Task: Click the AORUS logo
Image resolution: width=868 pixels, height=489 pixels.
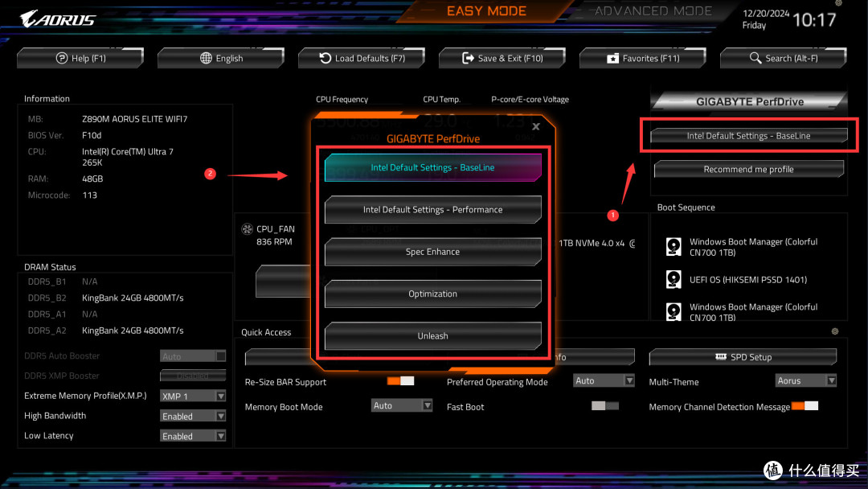Action: (58, 18)
